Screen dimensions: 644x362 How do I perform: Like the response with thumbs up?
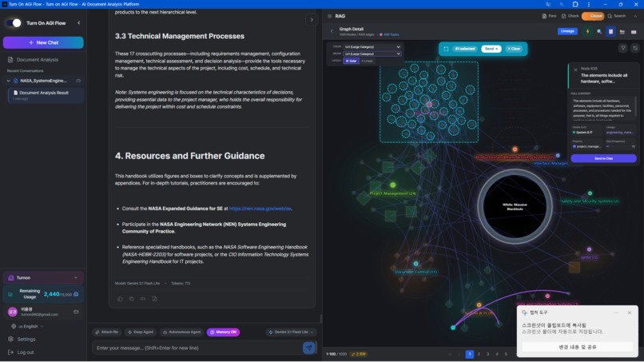pyautogui.click(x=120, y=299)
